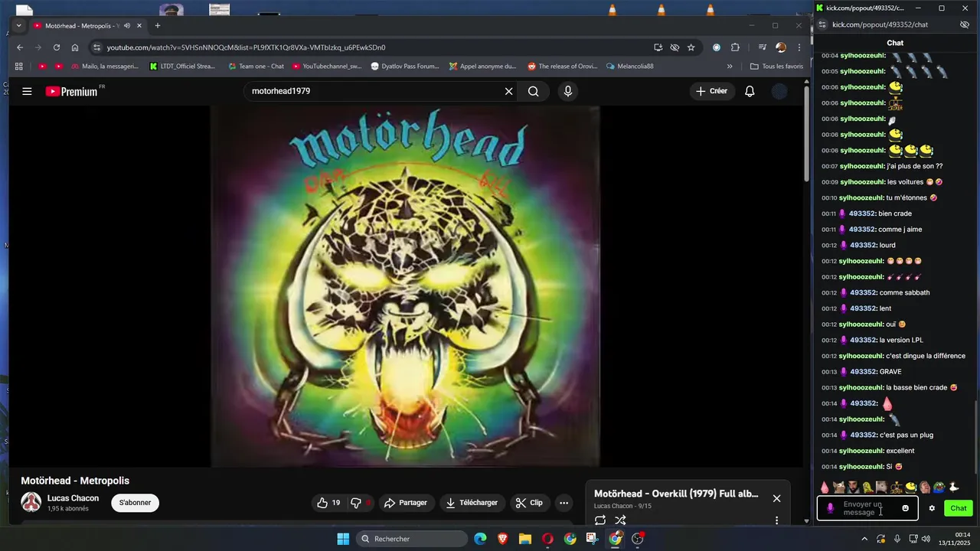Download the video with Télécharger
The width and height of the screenshot is (980, 551).
pyautogui.click(x=472, y=503)
